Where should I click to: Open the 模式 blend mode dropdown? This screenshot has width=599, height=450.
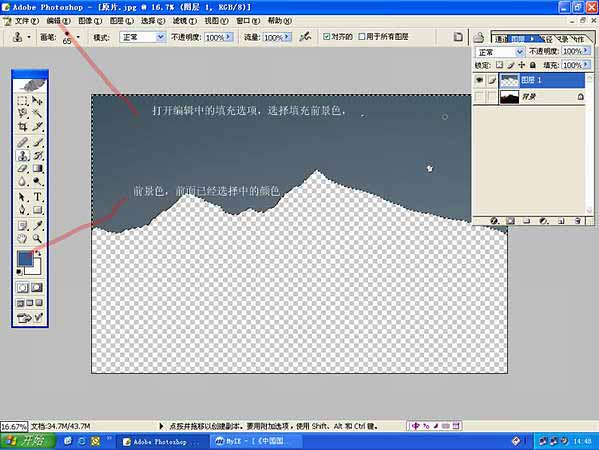(x=142, y=37)
